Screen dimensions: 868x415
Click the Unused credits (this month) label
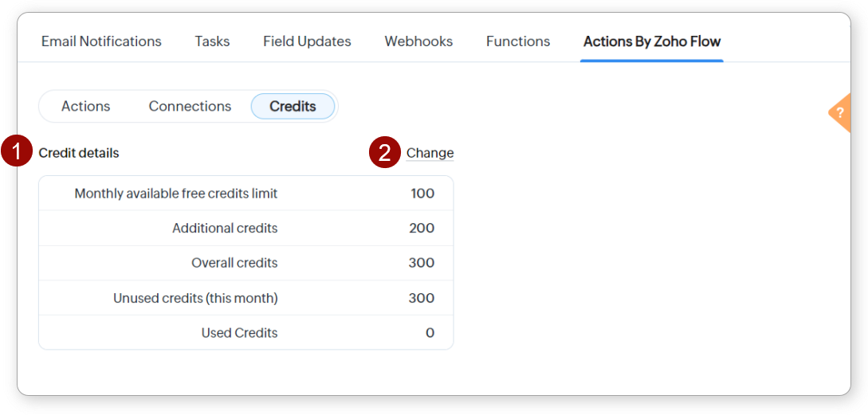point(195,298)
